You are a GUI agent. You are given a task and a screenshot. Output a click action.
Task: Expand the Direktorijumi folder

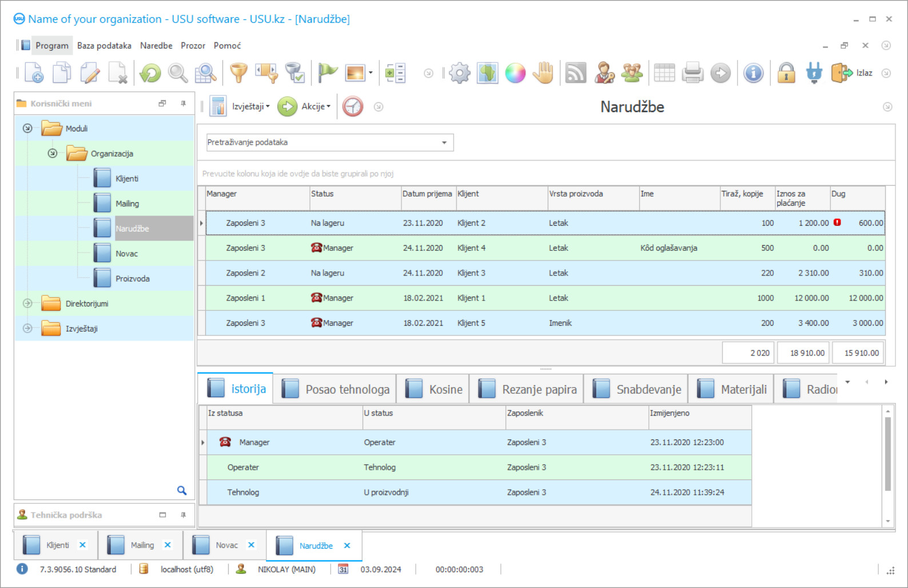pos(27,303)
